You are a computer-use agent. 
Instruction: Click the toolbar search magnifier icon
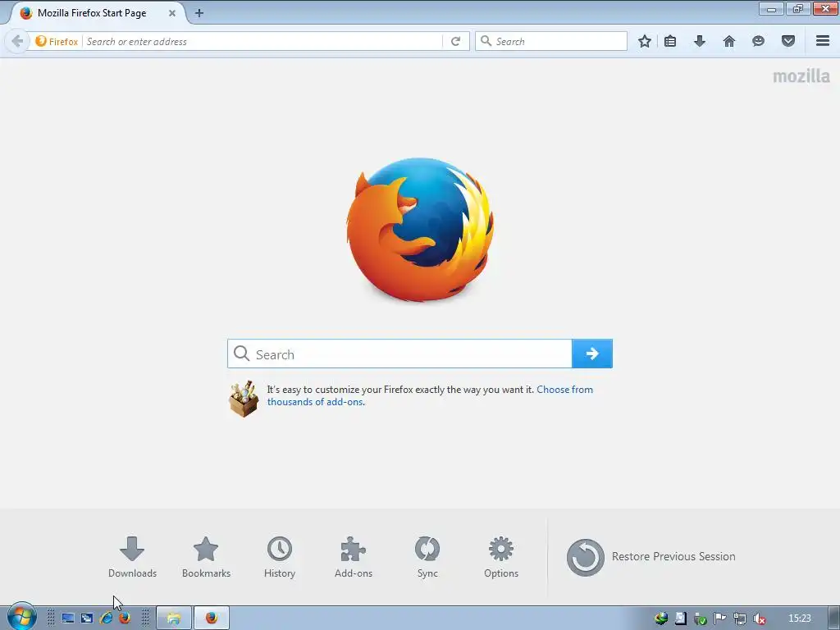486,41
